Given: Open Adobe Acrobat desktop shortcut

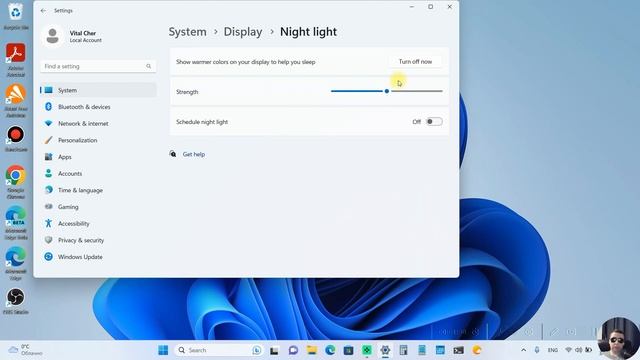Looking at the screenshot, I should tap(16, 60).
